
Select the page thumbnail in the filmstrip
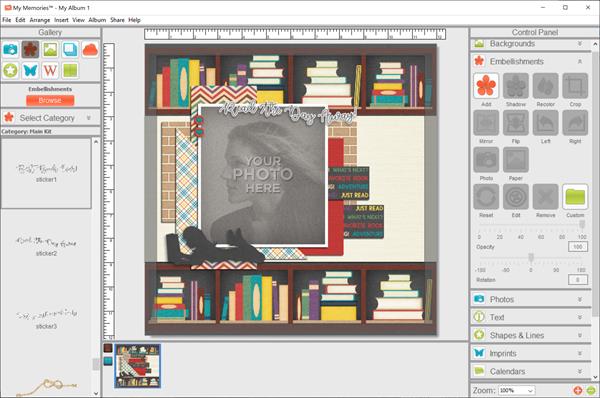click(138, 366)
